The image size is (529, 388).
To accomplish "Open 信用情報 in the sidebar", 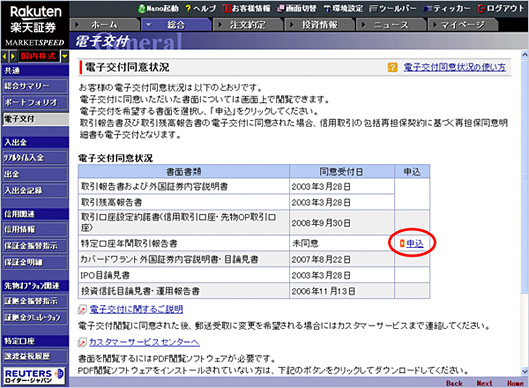I will tap(35, 229).
